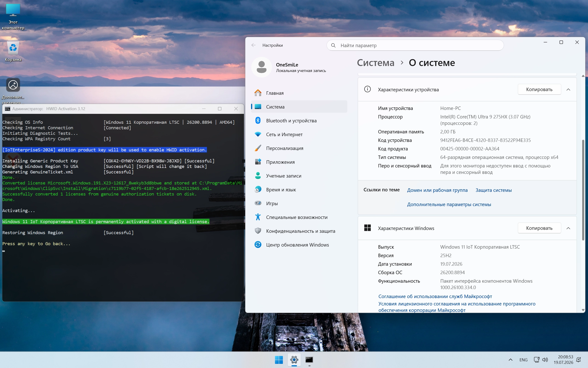The image size is (588, 368).
Task: Open the notification bell in system tray
Action: (x=579, y=360)
